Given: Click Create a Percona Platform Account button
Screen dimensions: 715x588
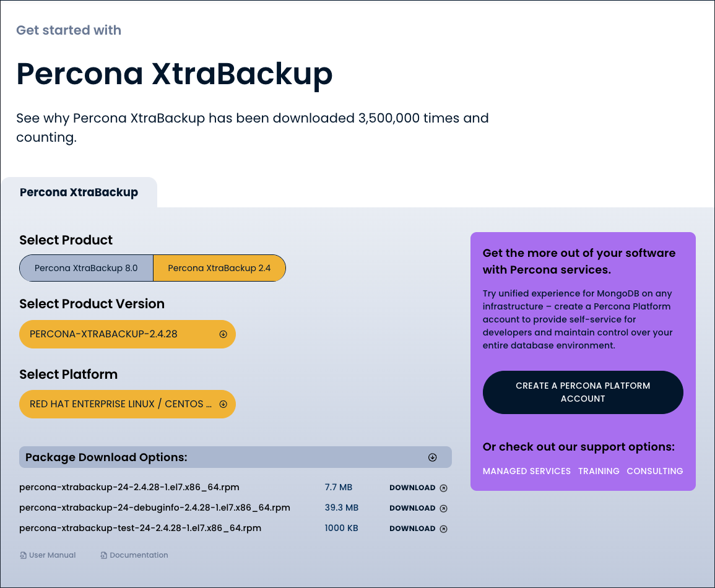Looking at the screenshot, I should coord(583,392).
